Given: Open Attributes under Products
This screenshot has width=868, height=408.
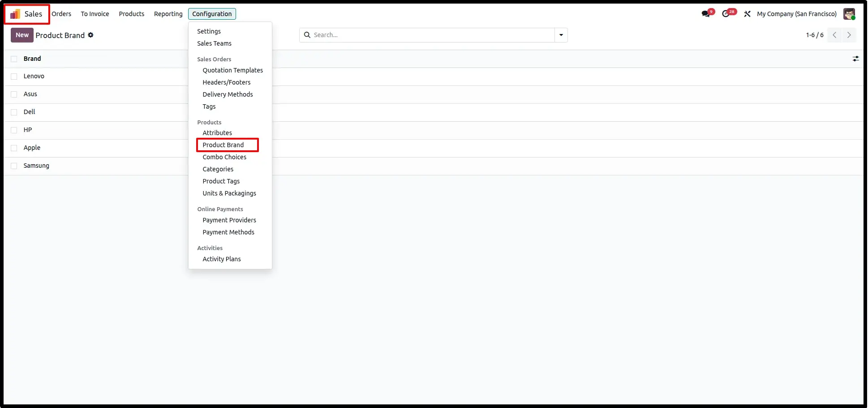Looking at the screenshot, I should 217,133.
